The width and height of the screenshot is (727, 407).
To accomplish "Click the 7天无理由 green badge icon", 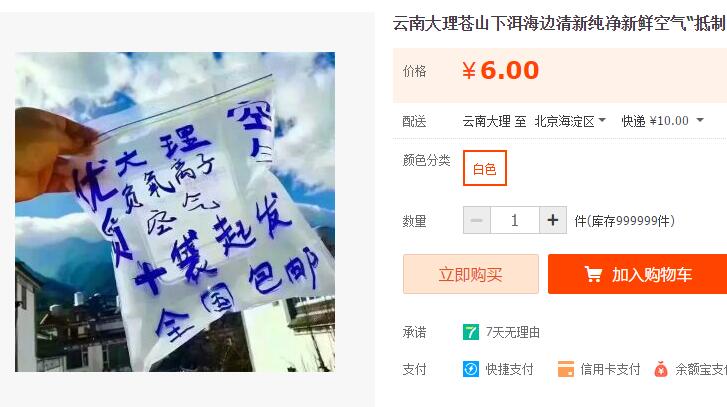I will [x=471, y=332].
